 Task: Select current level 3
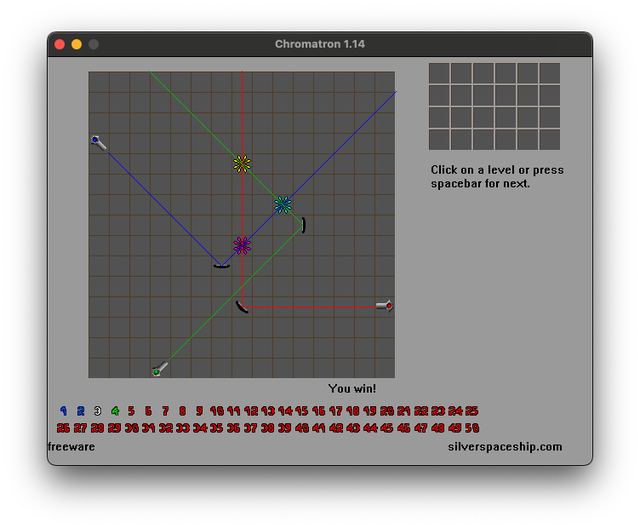97,410
